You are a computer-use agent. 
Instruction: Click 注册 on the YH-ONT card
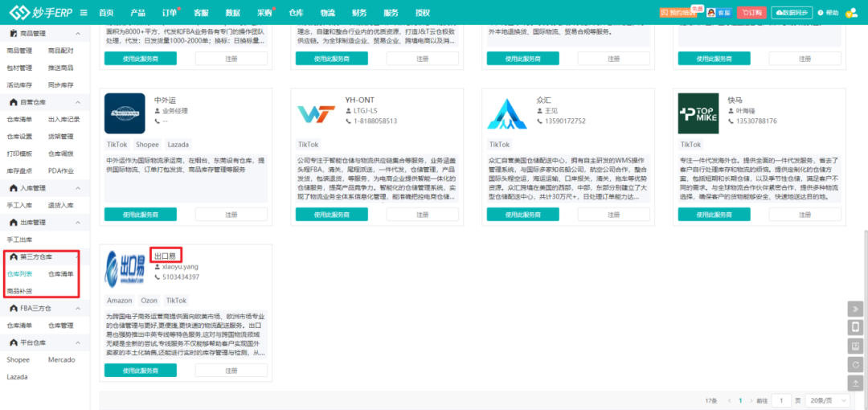(423, 215)
